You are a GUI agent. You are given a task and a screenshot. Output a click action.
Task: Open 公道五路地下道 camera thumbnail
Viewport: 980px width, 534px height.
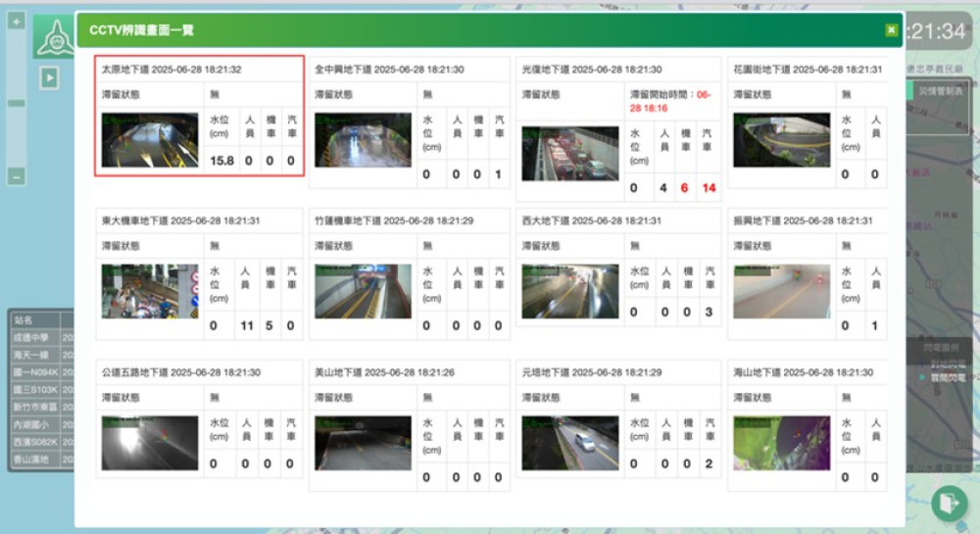[150, 443]
